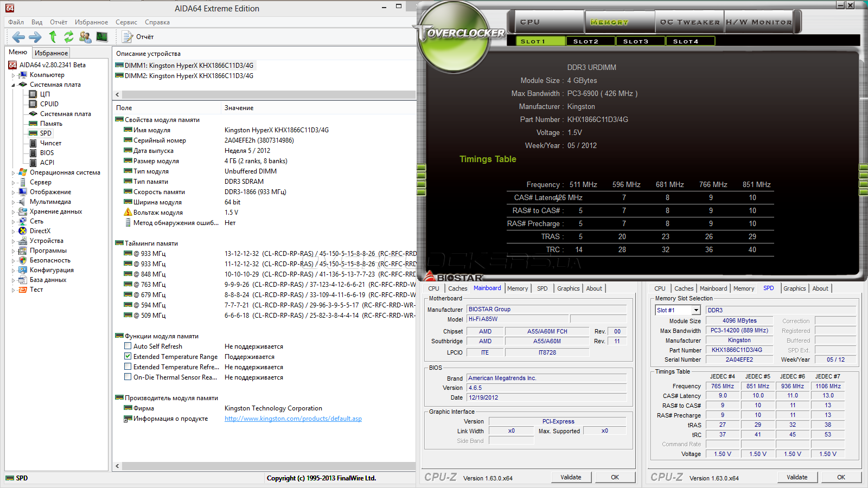Select the Память memory node

pos(51,124)
